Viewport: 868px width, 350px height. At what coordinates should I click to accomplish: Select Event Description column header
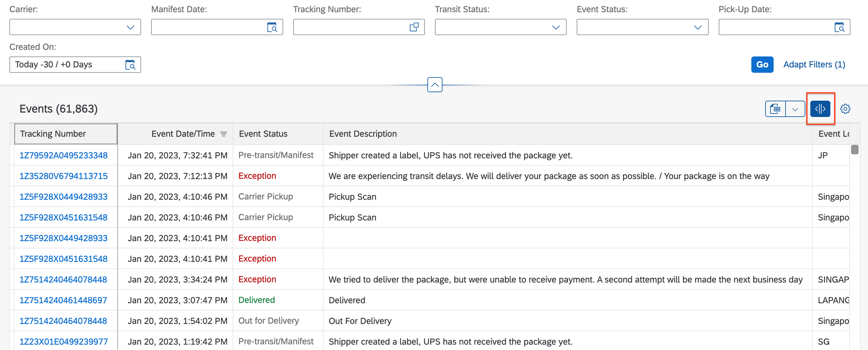[568, 134]
